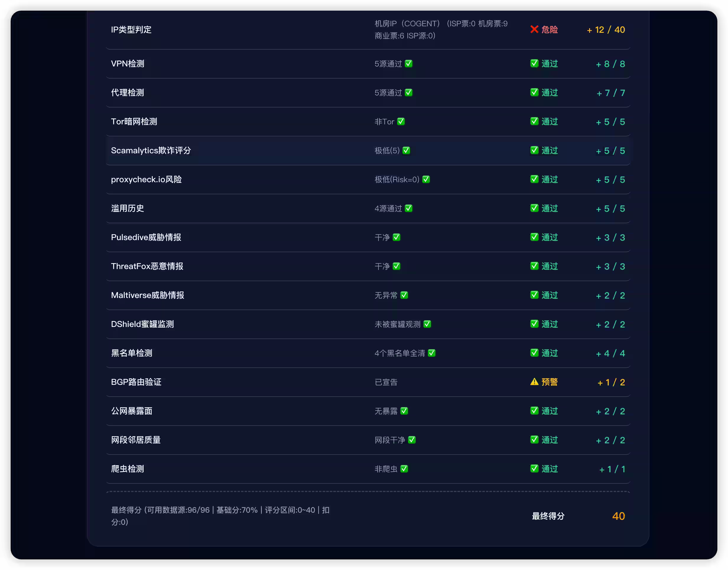Select the Pulsedive威胁情报 row label
This screenshot has width=728, height=570.
(146, 237)
